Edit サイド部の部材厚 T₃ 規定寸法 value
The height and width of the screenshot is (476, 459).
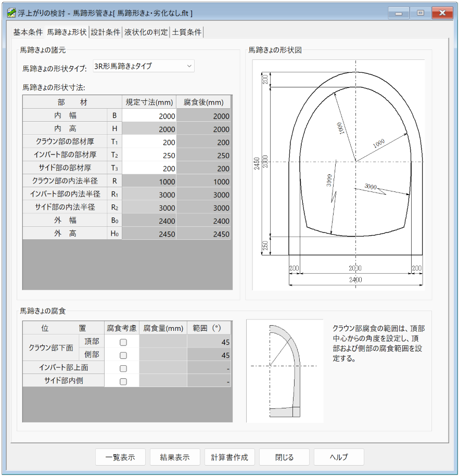pos(149,168)
